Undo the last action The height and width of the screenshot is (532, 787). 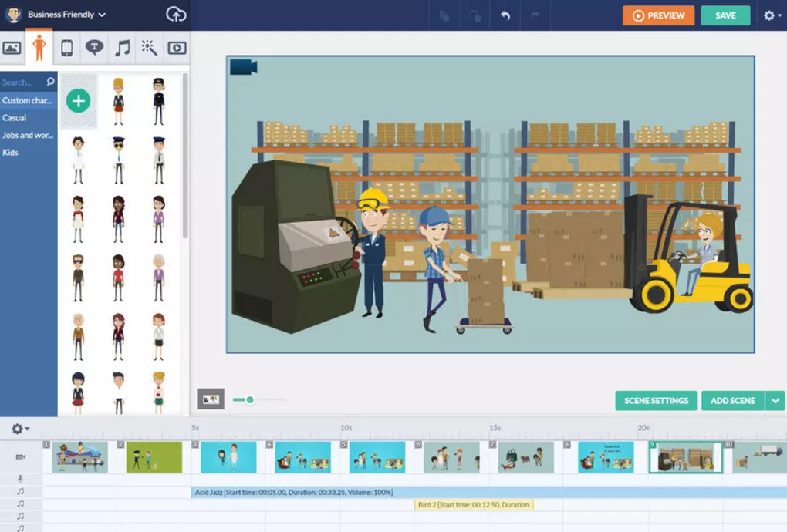coord(505,15)
